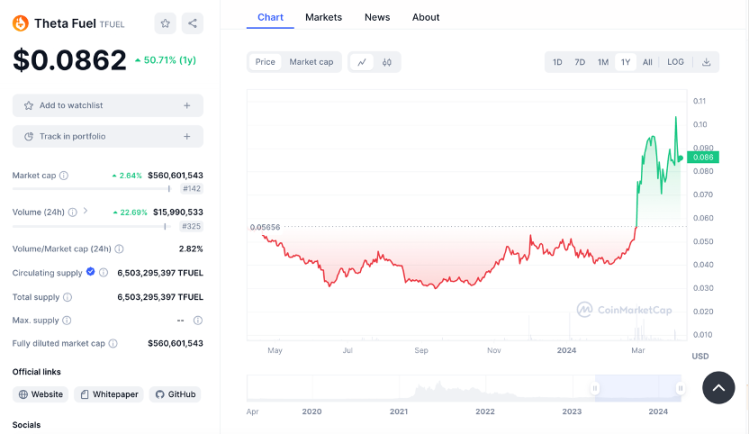
Task: Click 2021 on the overview timeline
Action: [399, 412]
